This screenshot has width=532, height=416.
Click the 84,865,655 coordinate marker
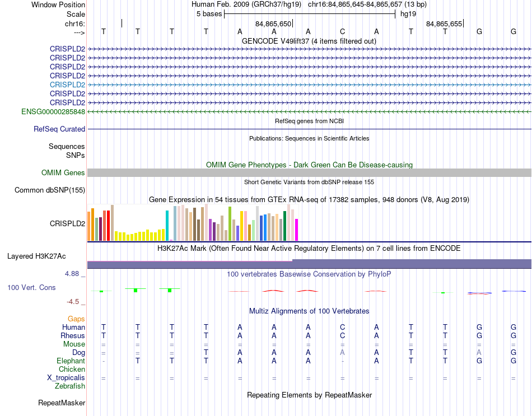tap(444, 24)
